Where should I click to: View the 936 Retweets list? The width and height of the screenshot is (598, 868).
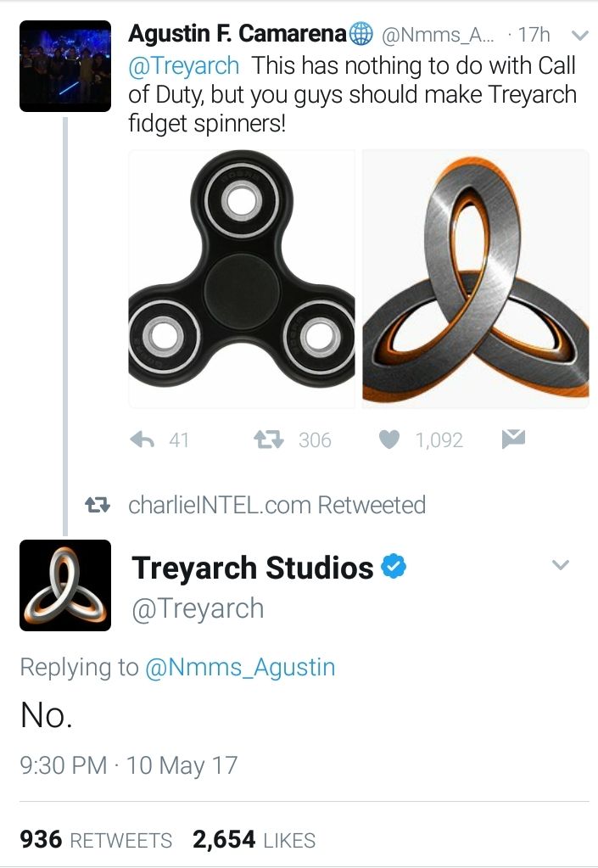(96, 840)
